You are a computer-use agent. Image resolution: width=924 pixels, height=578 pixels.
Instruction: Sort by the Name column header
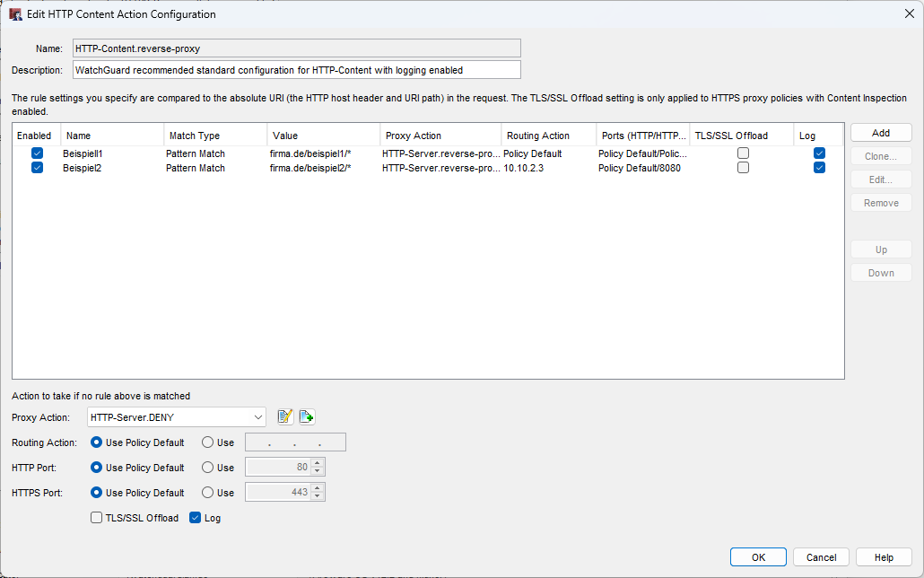112,136
